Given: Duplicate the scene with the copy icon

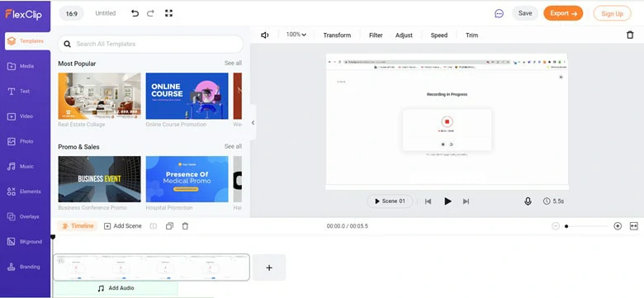Looking at the screenshot, I should [169, 225].
